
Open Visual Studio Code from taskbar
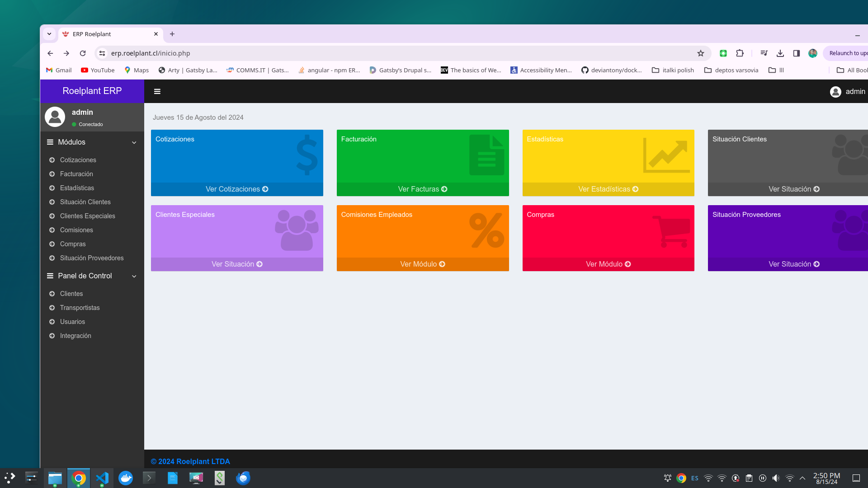[102, 478]
